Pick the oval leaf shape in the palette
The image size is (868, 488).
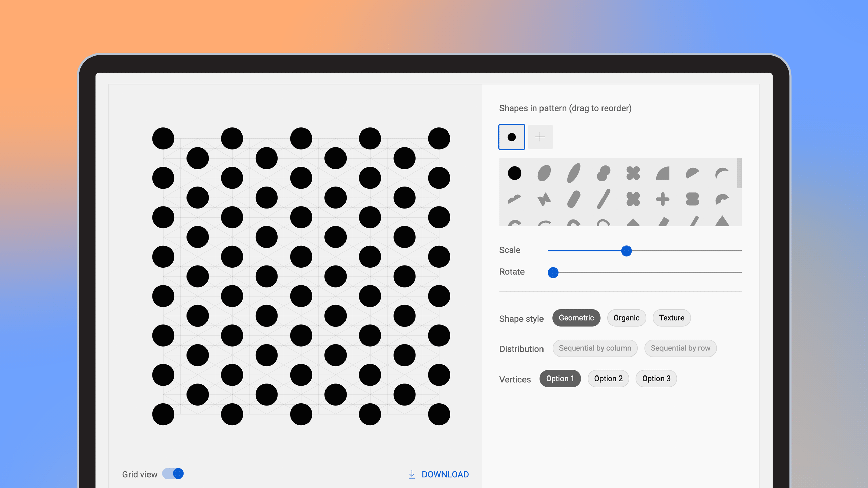coord(544,173)
